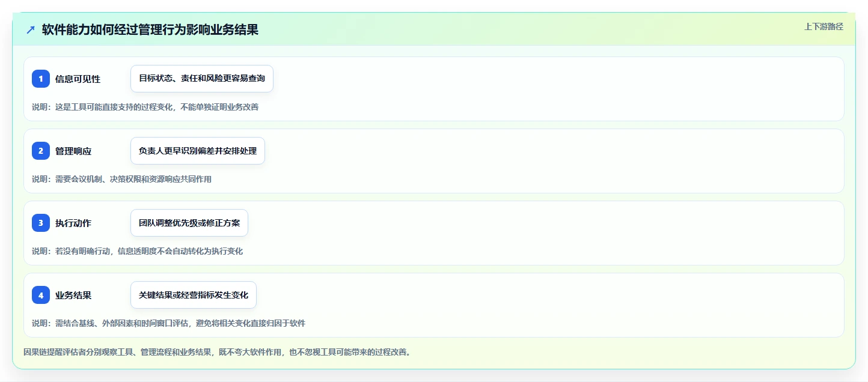Click the step 4 number badge
The width and height of the screenshot is (868, 382).
(x=41, y=295)
